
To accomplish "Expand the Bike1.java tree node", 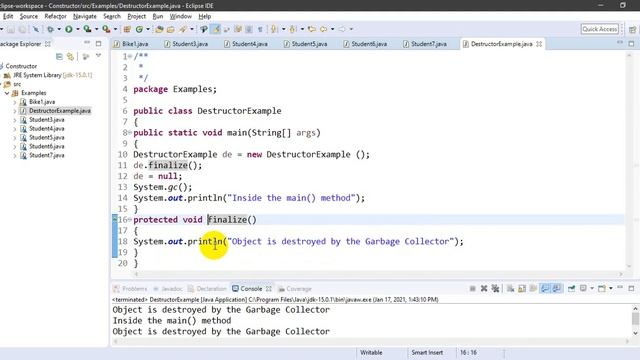I will point(15,102).
